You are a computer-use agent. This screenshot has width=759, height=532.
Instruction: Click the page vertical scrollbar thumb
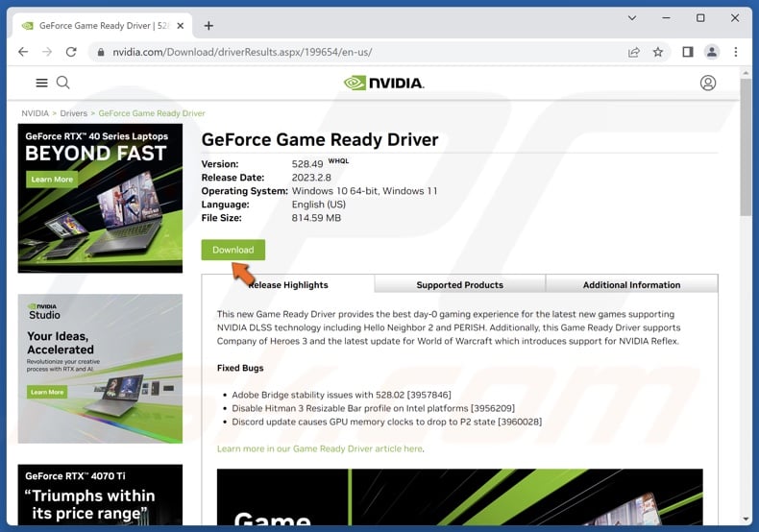point(746,148)
